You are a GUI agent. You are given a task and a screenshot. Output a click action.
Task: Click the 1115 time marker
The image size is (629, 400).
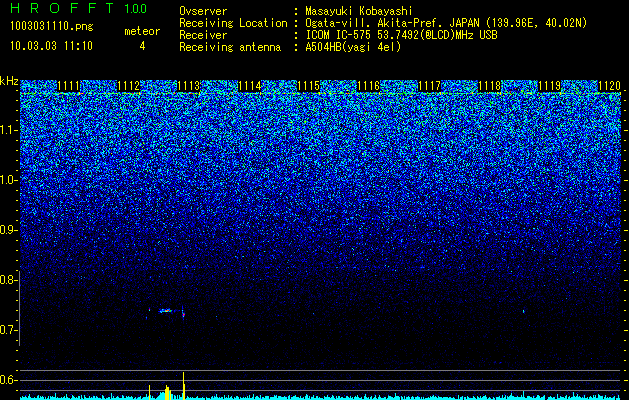tap(309, 85)
